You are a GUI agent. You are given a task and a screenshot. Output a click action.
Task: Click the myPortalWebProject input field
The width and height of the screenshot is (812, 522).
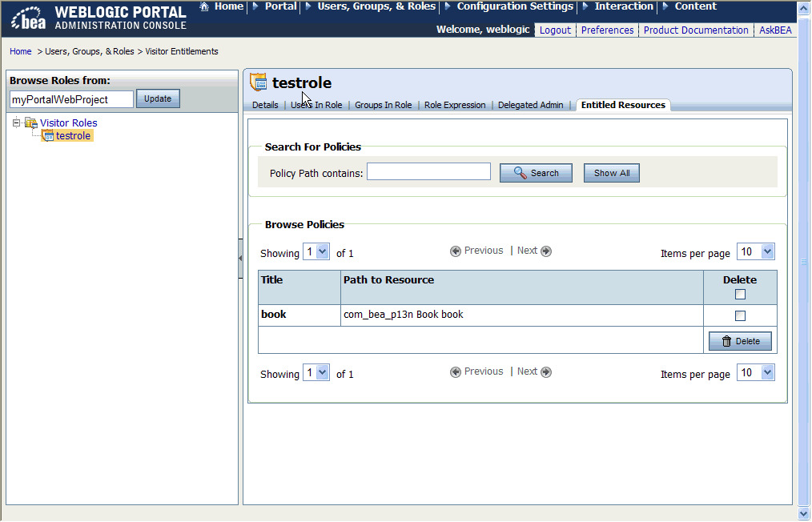point(71,99)
